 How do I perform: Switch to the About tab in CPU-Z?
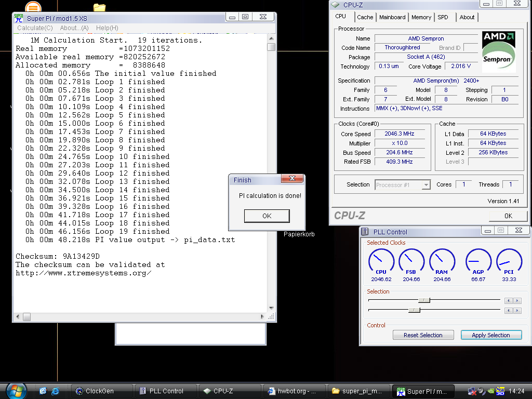pos(467,17)
